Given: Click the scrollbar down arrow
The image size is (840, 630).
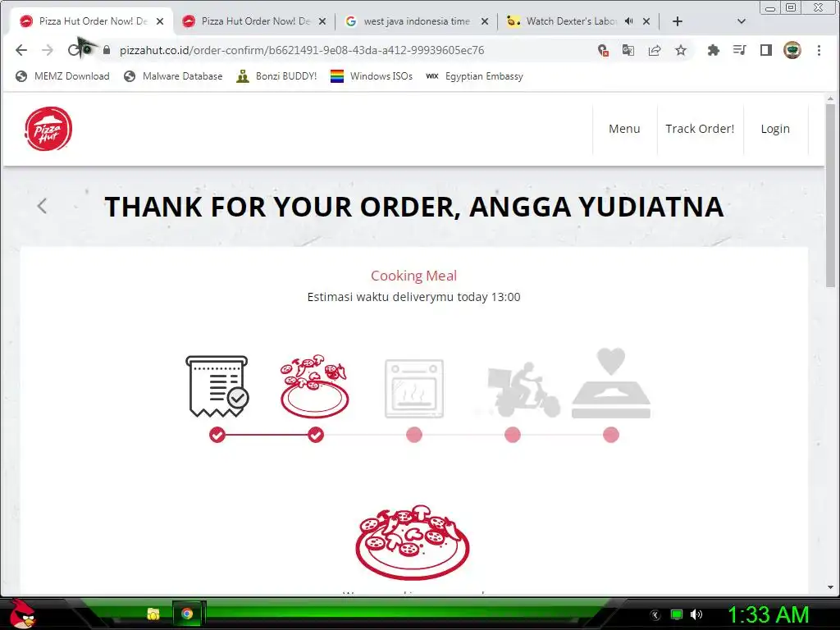Looking at the screenshot, I should (x=830, y=587).
